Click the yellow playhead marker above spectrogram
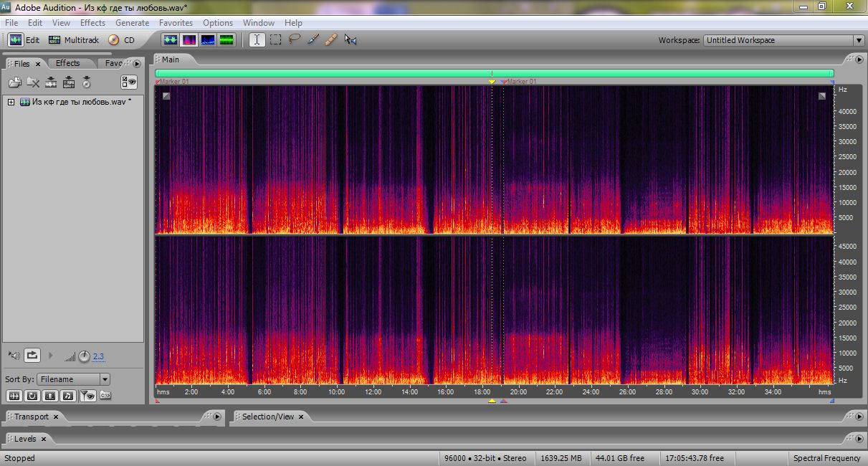868x466 pixels. click(x=492, y=82)
